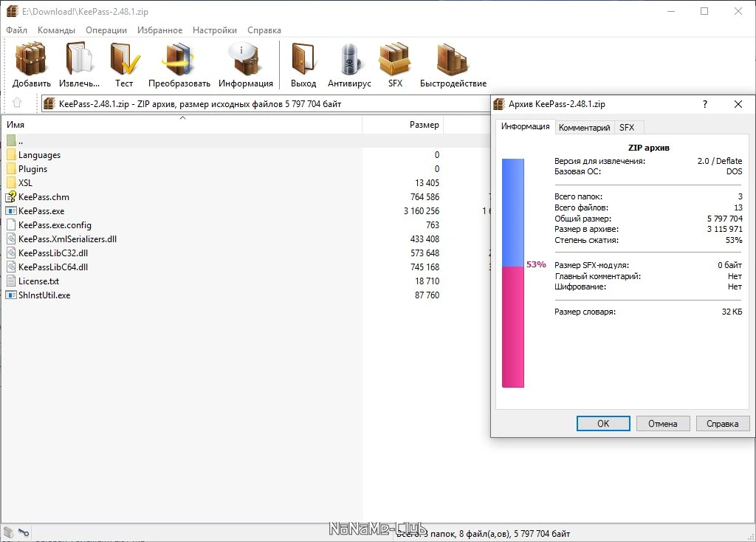Select the KeePassLibC32.dll file name
Screen dimensions: 756x542
pos(53,253)
